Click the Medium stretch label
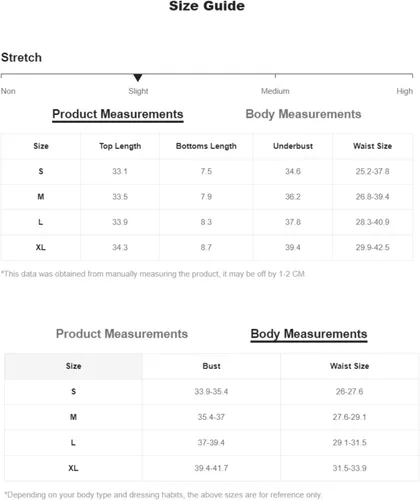420x500 pixels. point(275,91)
